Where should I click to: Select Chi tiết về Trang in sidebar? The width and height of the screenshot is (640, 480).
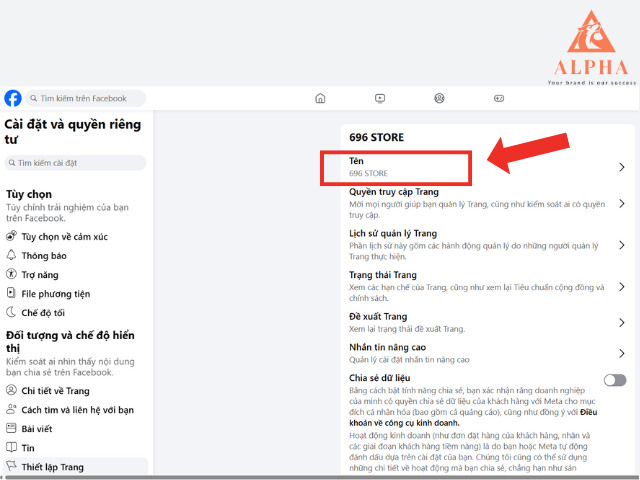pyautogui.click(x=76, y=391)
